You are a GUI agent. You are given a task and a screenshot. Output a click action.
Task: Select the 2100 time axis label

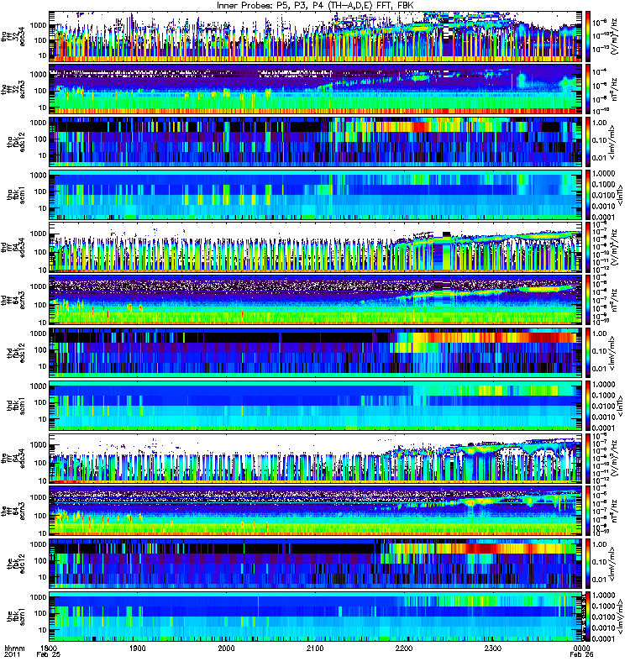pyautogui.click(x=315, y=648)
